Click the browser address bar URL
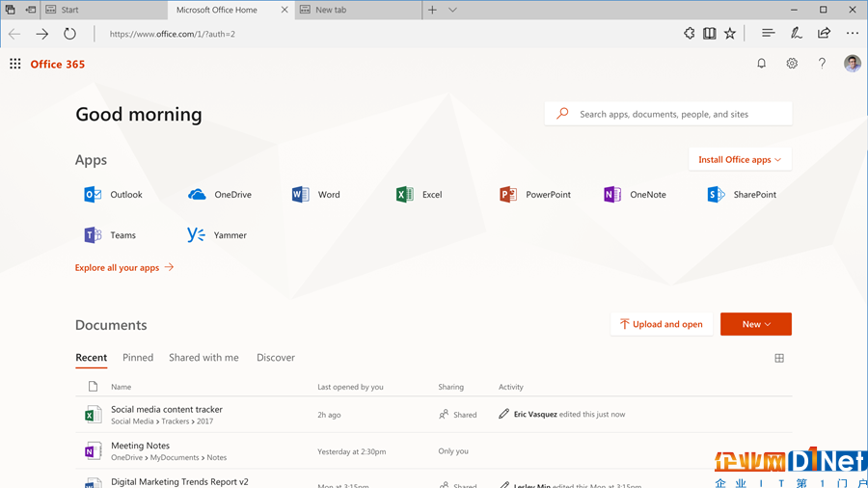 pyautogui.click(x=173, y=34)
